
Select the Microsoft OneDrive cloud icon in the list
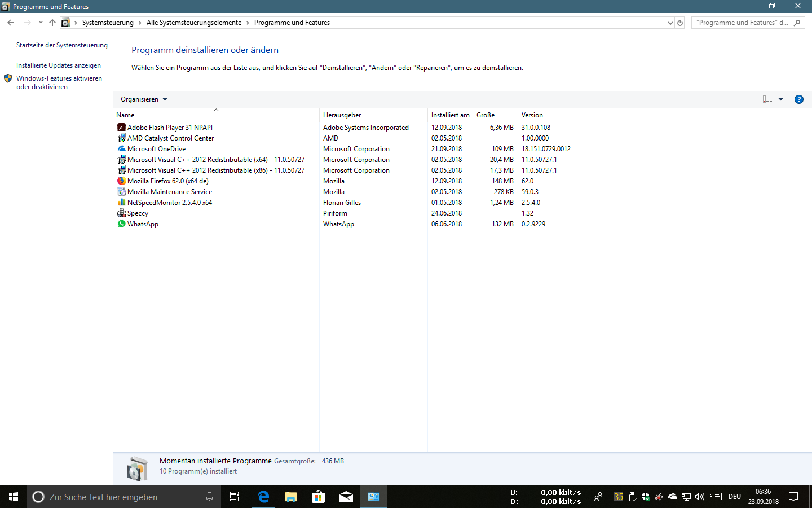click(x=121, y=149)
